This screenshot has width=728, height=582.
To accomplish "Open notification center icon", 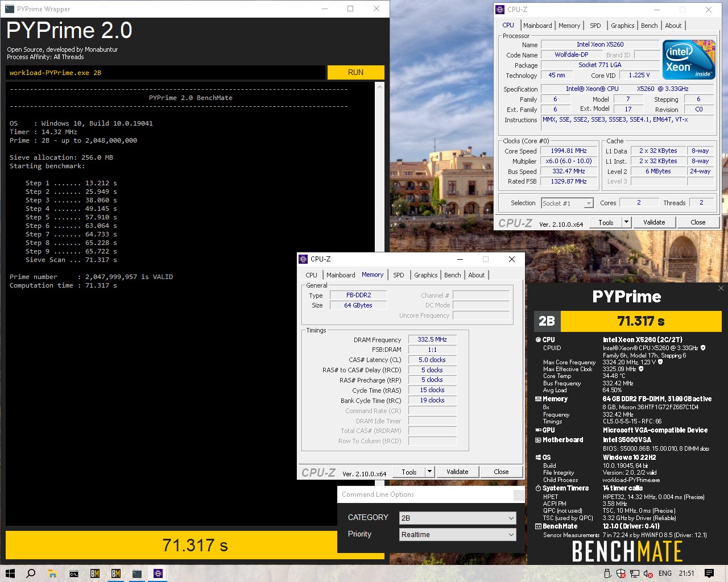I will [x=709, y=573].
